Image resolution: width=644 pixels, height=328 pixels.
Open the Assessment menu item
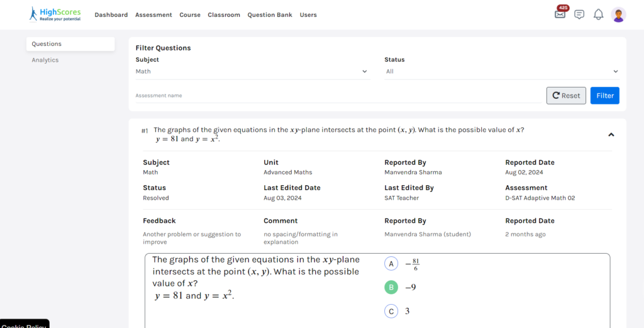[x=153, y=15]
